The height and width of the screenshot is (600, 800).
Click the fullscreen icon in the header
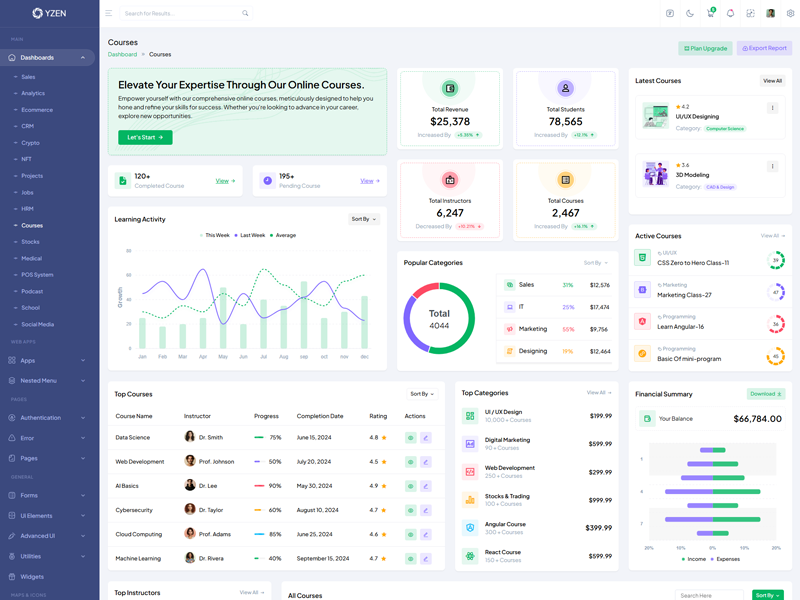point(750,14)
